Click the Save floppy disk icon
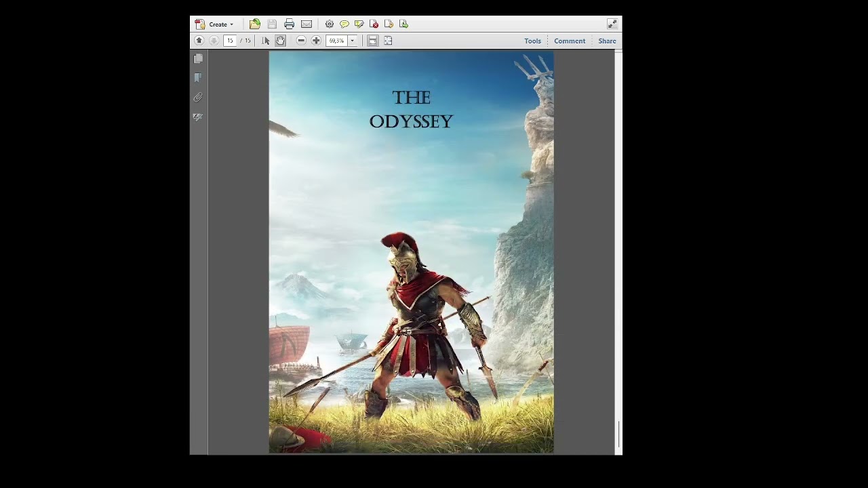868x488 pixels. (272, 24)
